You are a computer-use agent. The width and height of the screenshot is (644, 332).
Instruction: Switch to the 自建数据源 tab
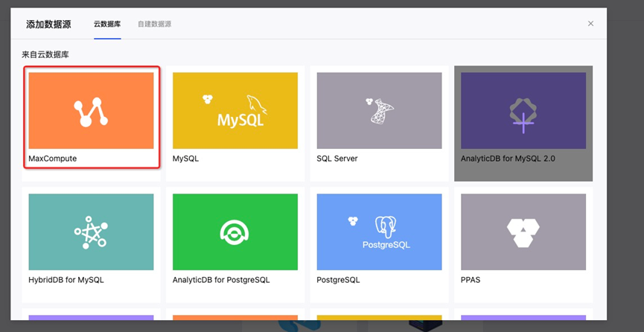(x=154, y=25)
